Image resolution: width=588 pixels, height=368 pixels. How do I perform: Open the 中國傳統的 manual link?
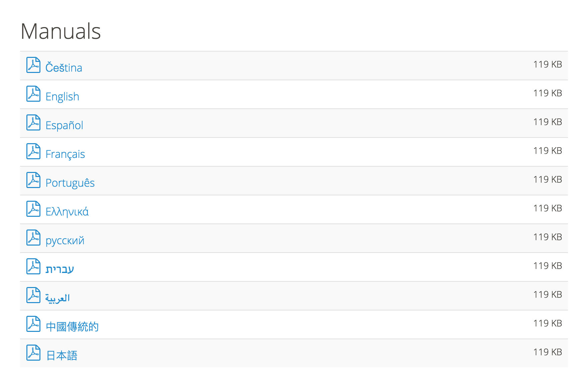click(72, 327)
